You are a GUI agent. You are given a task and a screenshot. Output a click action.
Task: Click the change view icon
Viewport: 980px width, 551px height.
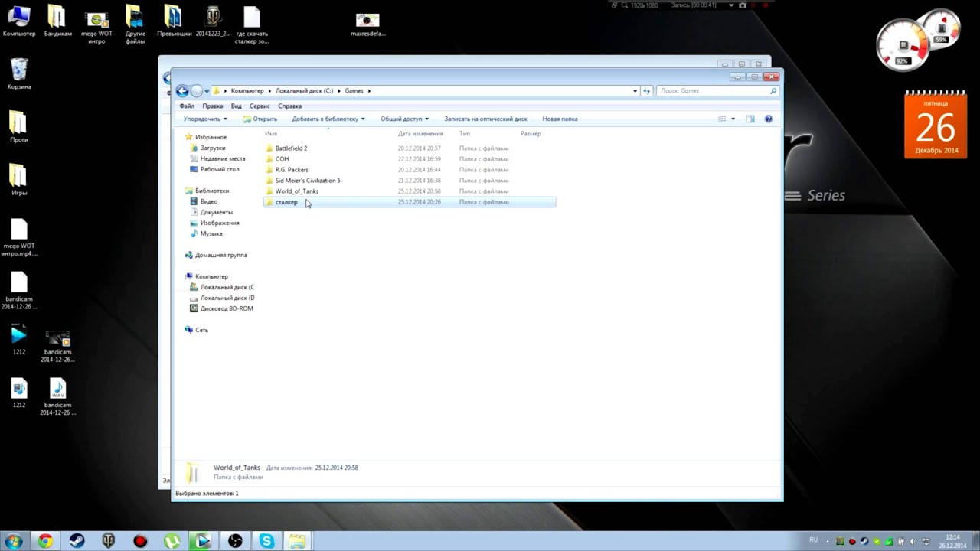722,119
